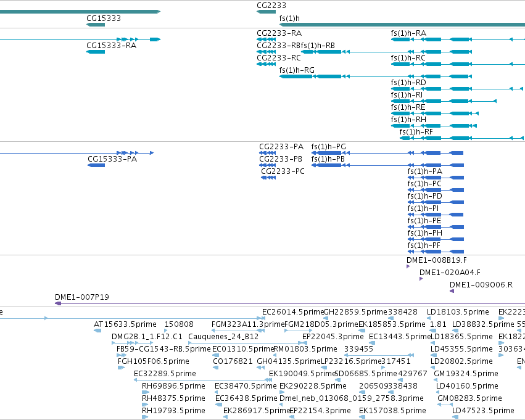Click EST EC13443.5prime label
This screenshot has width=525, height=420.
point(400,337)
